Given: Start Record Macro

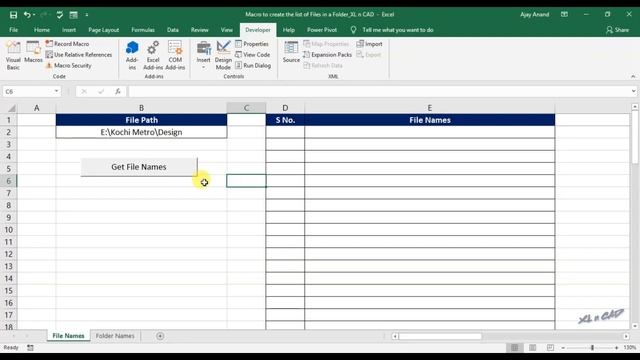Looking at the screenshot, I should point(67,44).
